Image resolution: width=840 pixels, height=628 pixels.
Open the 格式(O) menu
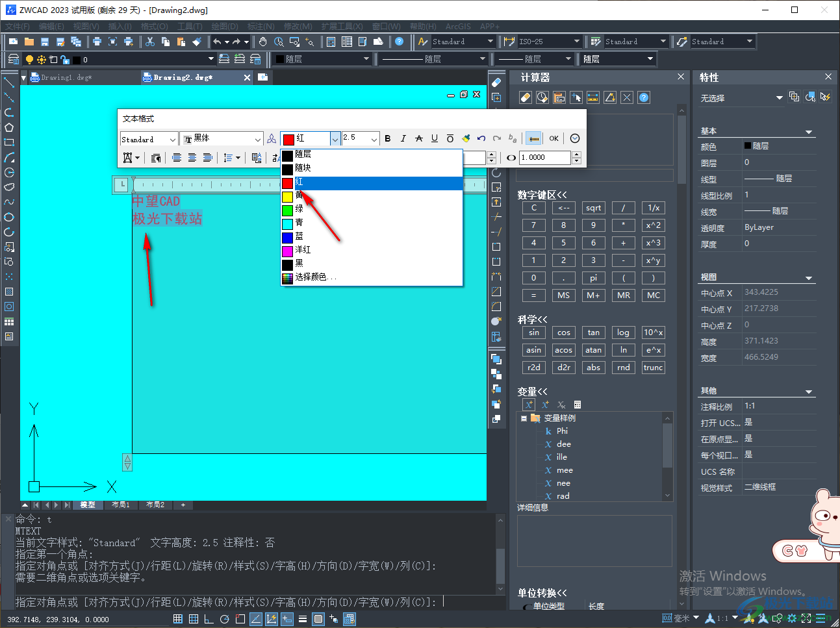155,27
